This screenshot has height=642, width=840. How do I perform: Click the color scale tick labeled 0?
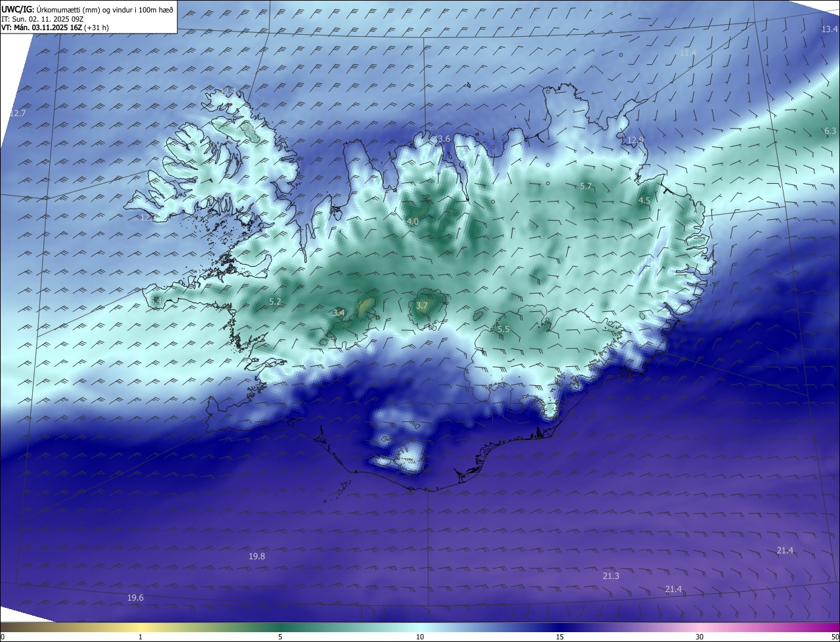click(x=3, y=637)
